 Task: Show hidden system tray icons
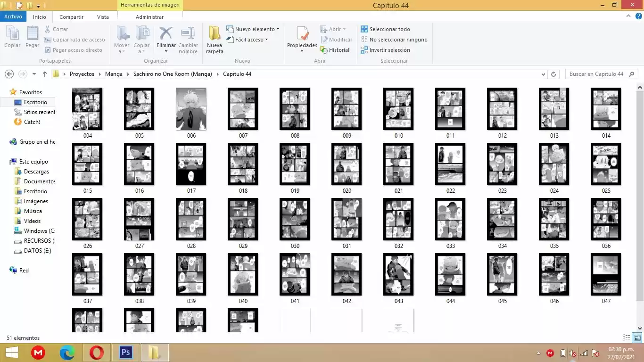(x=538, y=353)
